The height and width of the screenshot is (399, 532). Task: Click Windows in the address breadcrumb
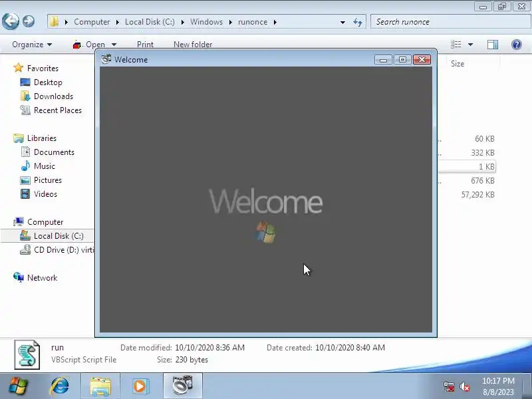tap(206, 22)
